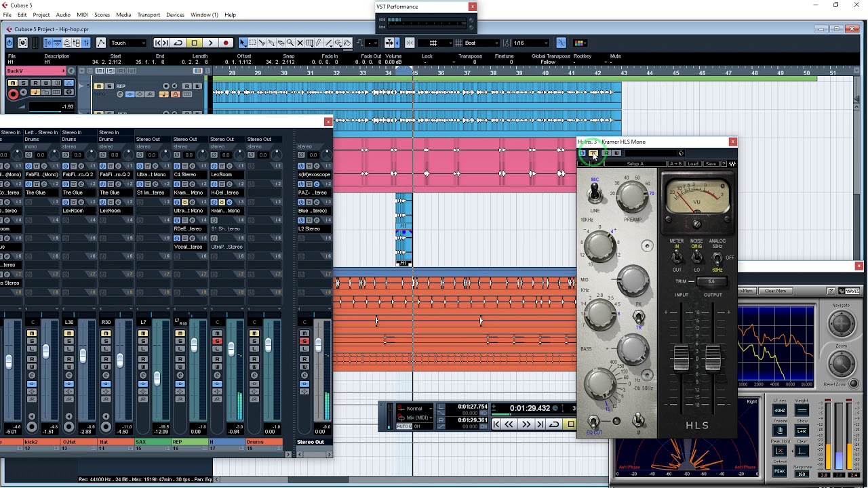
Task: Solo the REP track in track list
Action: tap(108, 86)
